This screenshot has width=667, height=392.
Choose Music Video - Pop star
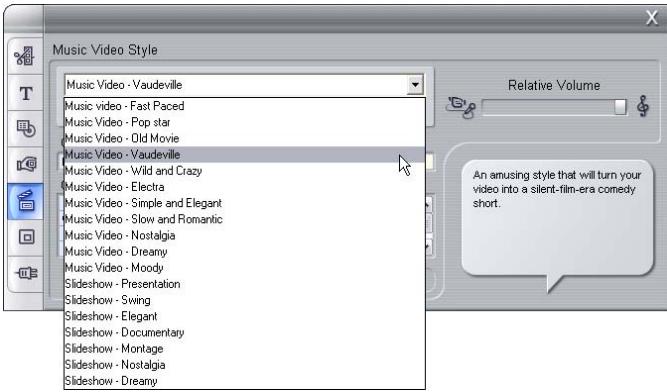tap(245, 122)
